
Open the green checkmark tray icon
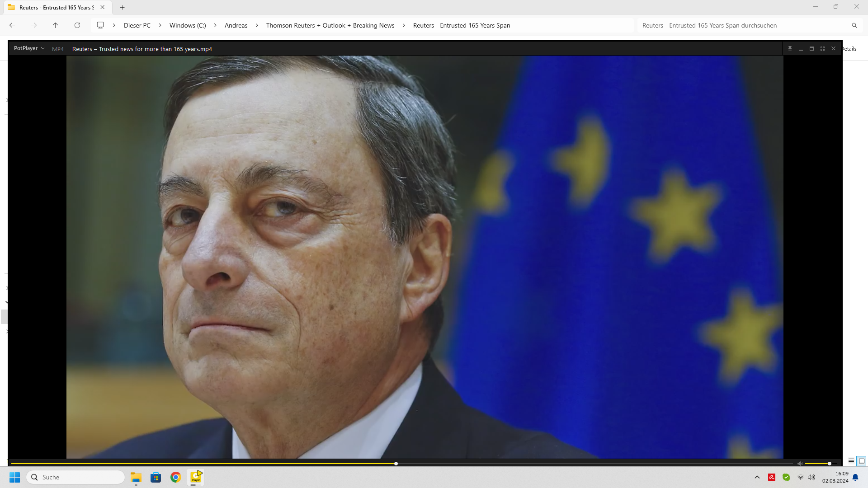(x=786, y=477)
